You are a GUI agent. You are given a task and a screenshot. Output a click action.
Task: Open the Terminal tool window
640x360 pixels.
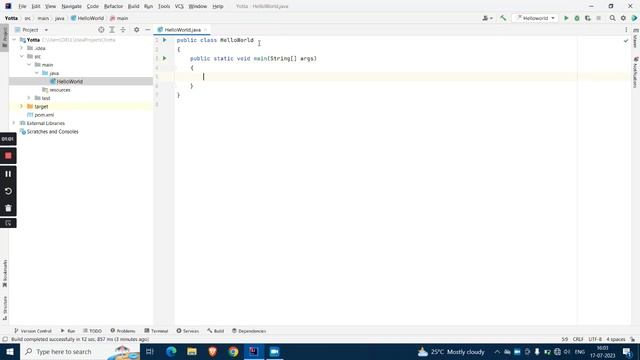156,331
